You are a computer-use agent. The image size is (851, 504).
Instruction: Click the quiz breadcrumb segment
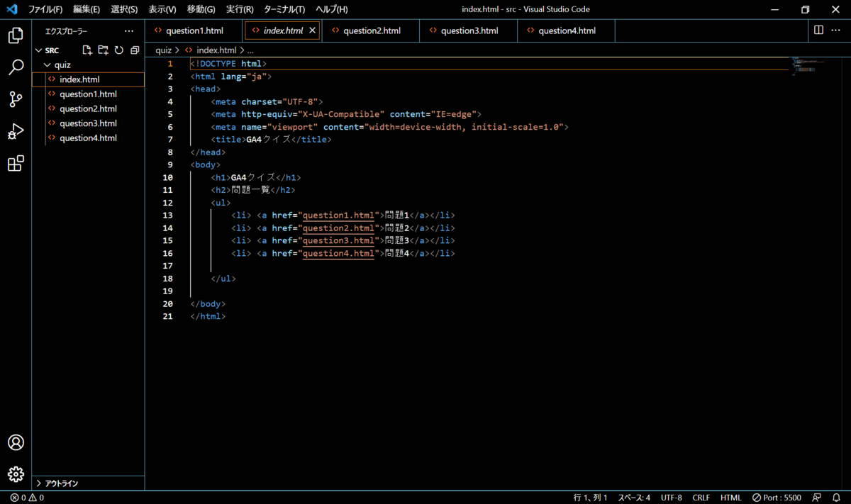164,50
